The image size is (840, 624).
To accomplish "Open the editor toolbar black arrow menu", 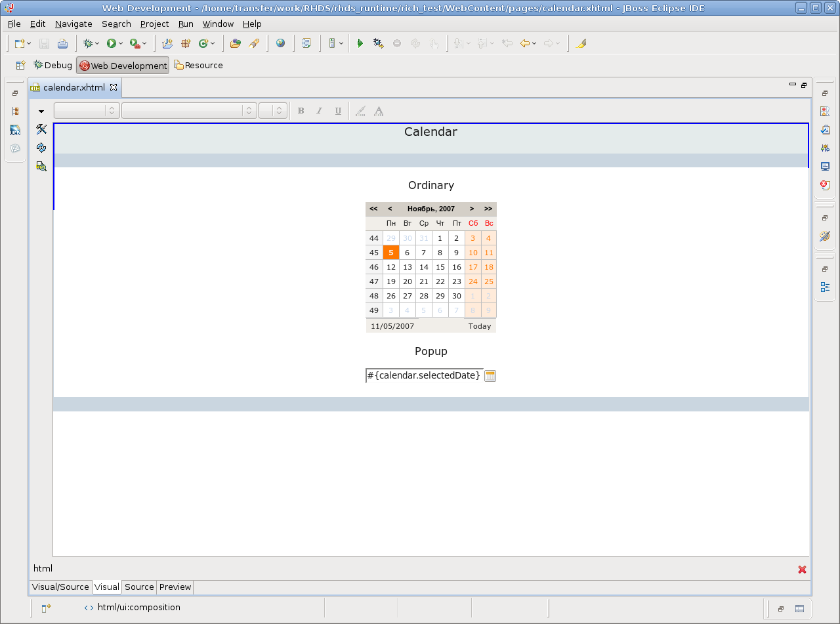I will point(41,112).
